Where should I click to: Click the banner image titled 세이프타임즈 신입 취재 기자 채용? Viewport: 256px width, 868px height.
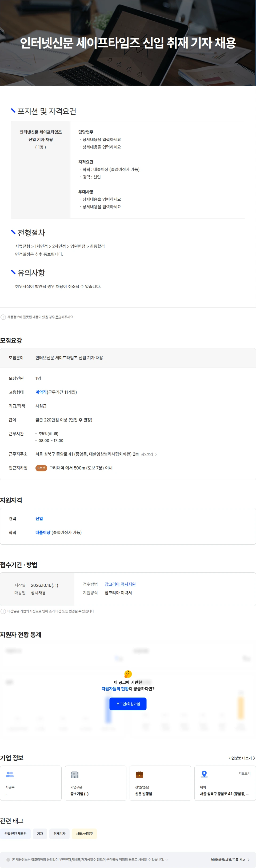pyautogui.click(x=128, y=43)
